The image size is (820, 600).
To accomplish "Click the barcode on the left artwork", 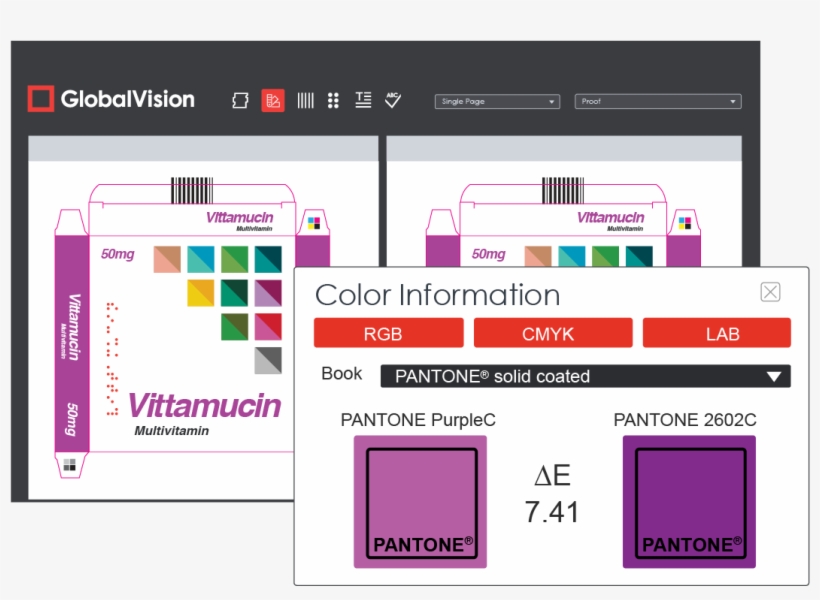I will (x=192, y=190).
